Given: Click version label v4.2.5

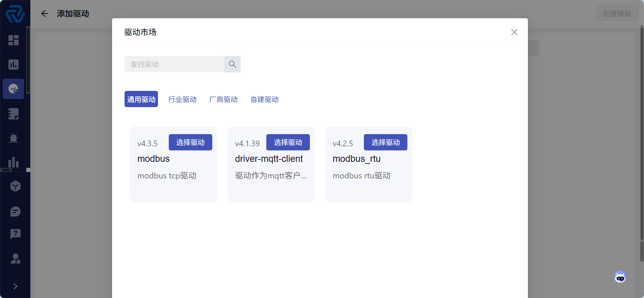Looking at the screenshot, I should point(343,144).
